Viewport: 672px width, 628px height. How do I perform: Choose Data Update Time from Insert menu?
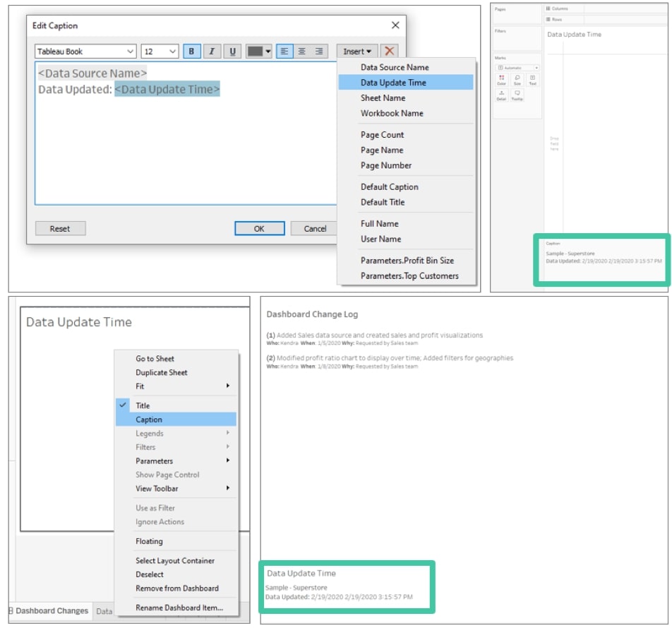tap(406, 83)
